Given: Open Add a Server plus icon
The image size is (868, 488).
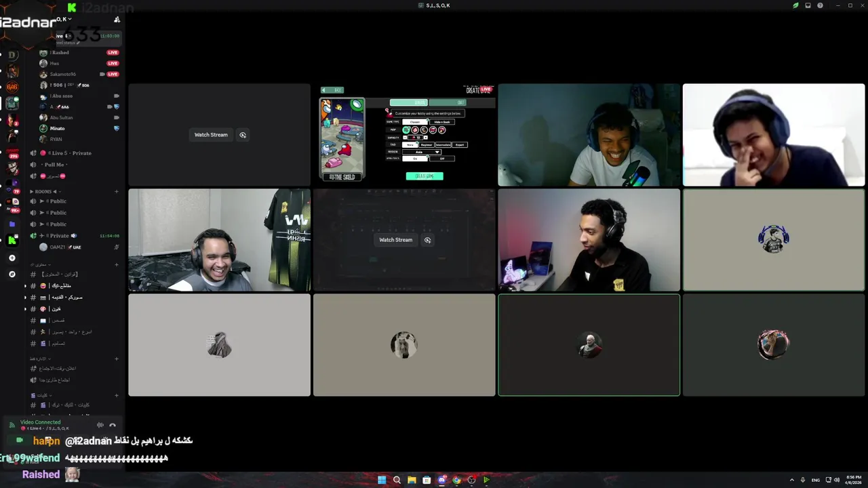Looking at the screenshot, I should point(12,258).
